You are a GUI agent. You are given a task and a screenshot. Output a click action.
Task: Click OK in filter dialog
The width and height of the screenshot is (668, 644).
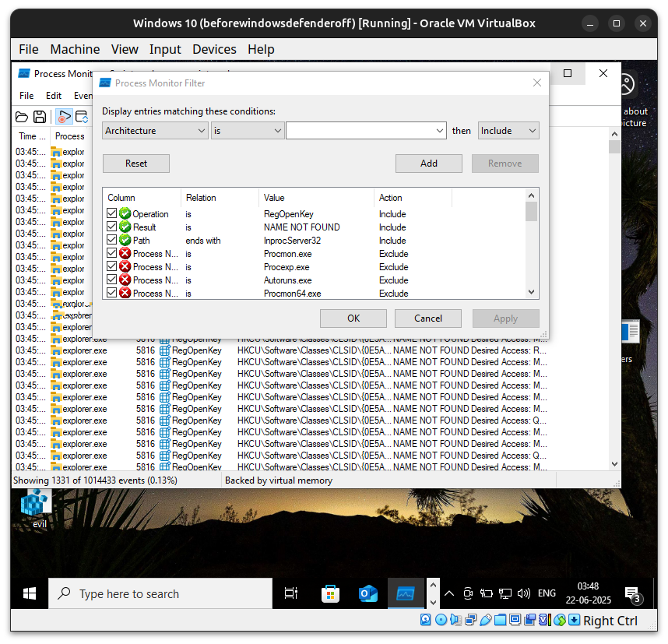click(353, 318)
